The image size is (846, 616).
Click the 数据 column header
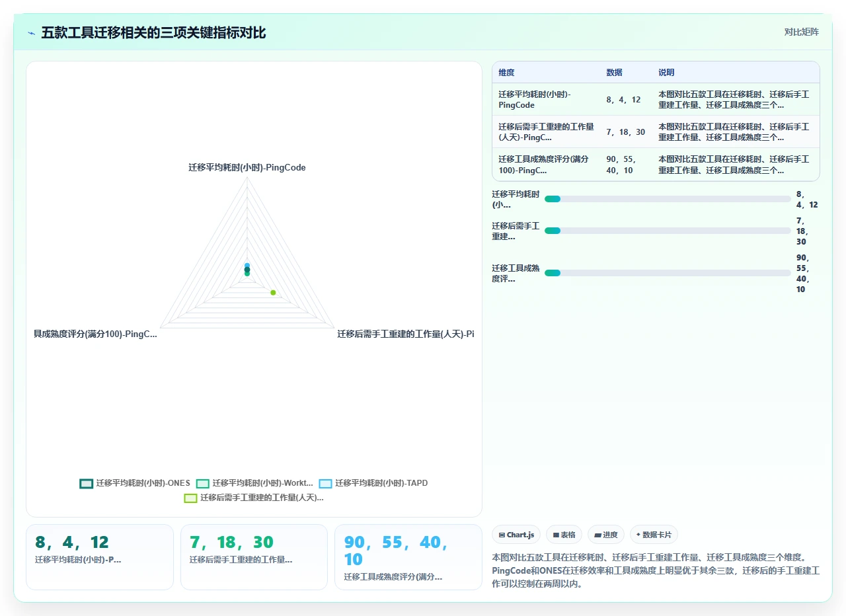click(614, 73)
